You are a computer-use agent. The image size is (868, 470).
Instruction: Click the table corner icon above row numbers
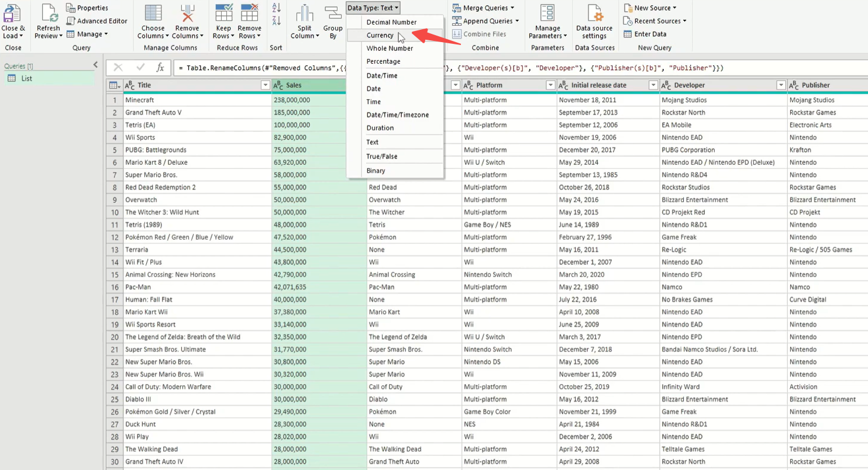coord(115,85)
